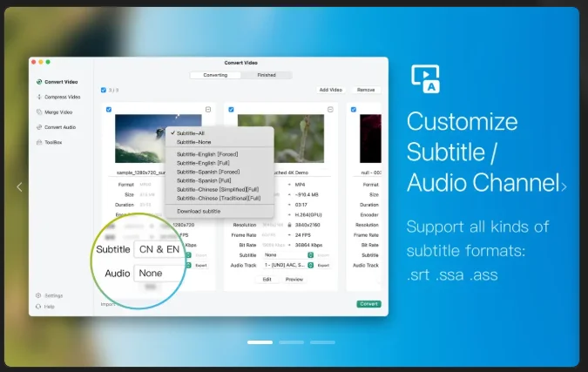The width and height of the screenshot is (588, 372).
Task: Select Subtitle-Chinese [Traditional][Full]
Action: point(220,198)
